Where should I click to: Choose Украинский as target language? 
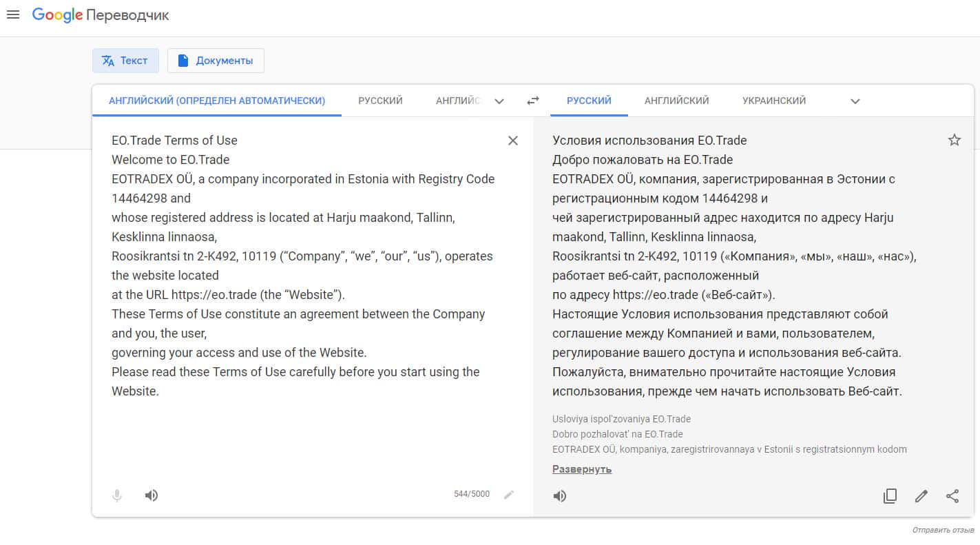point(773,101)
